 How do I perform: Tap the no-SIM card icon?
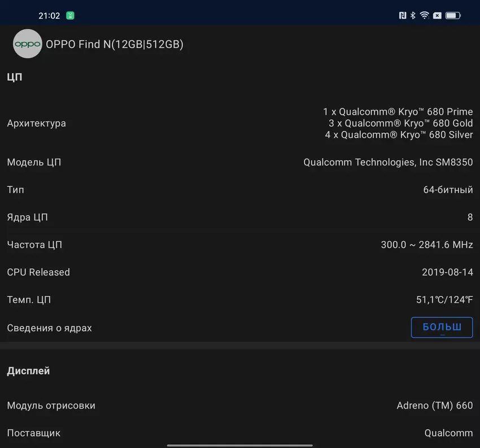click(x=437, y=16)
